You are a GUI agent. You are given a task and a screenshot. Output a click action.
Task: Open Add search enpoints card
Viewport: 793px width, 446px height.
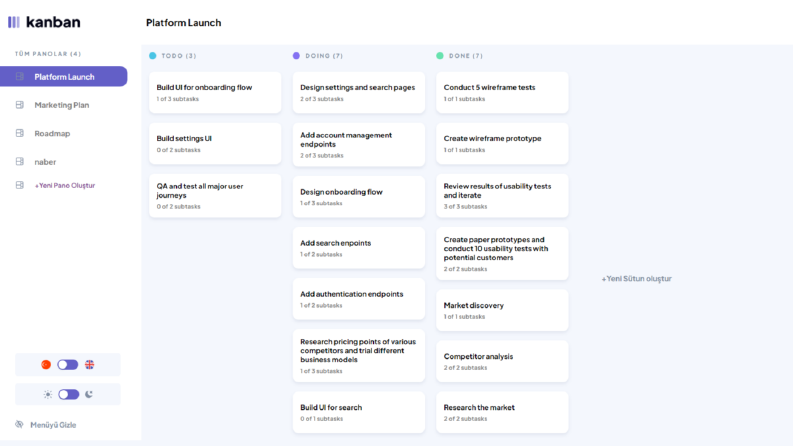tap(359, 248)
